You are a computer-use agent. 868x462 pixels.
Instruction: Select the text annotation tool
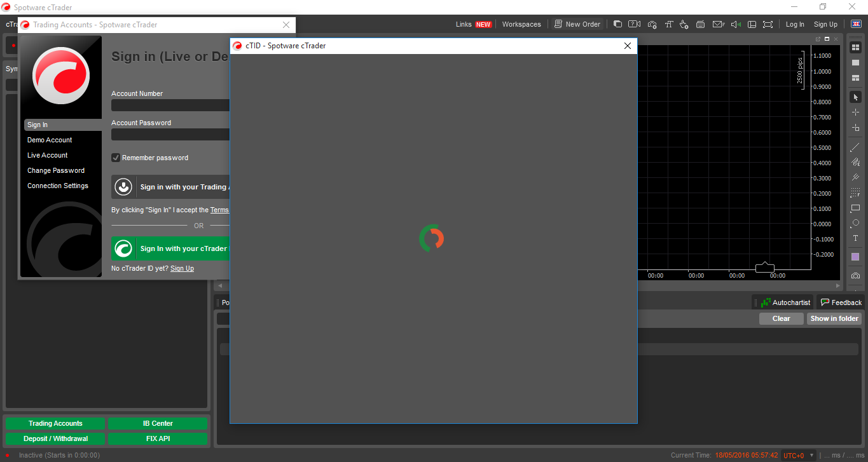click(855, 238)
